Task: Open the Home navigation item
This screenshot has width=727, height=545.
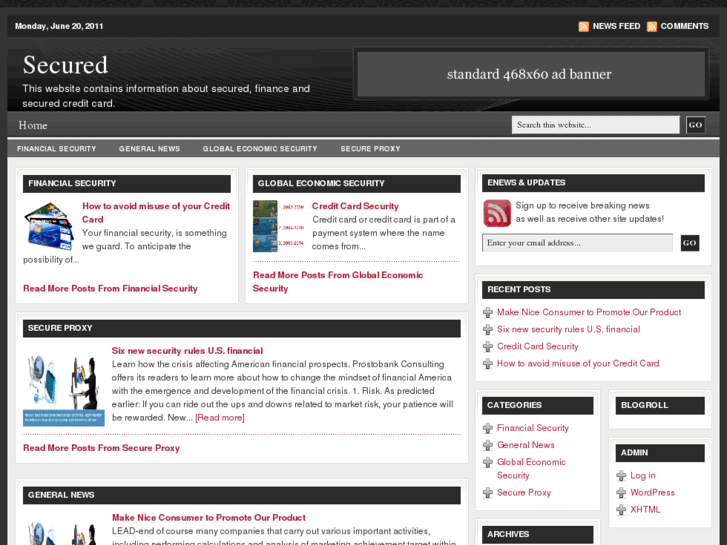Action: click(x=32, y=125)
